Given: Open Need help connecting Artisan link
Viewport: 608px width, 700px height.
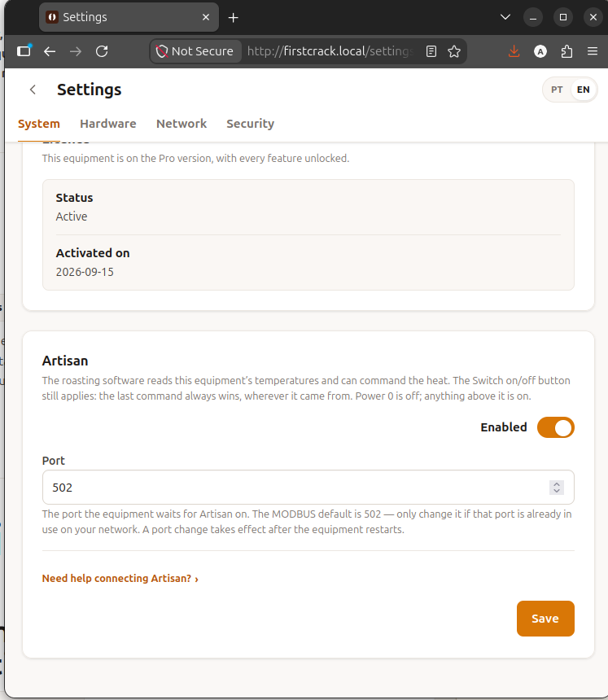Looking at the screenshot, I should (120, 578).
